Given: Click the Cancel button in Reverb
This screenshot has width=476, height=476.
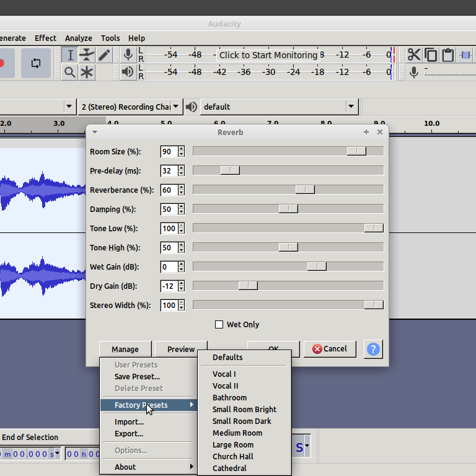Looking at the screenshot, I should (x=330, y=349).
